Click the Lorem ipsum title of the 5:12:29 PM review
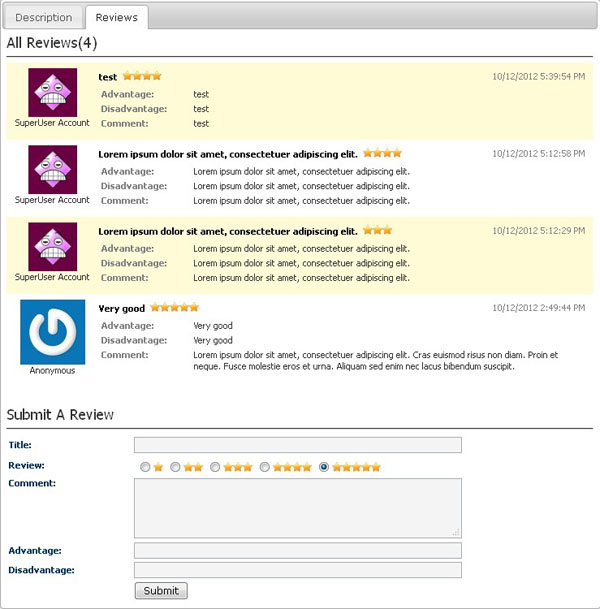Screen dimensions: 600x609 pos(228,231)
